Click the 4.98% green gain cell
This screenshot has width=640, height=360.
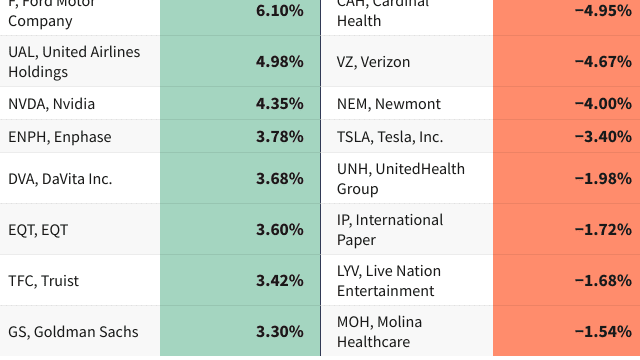240,61
